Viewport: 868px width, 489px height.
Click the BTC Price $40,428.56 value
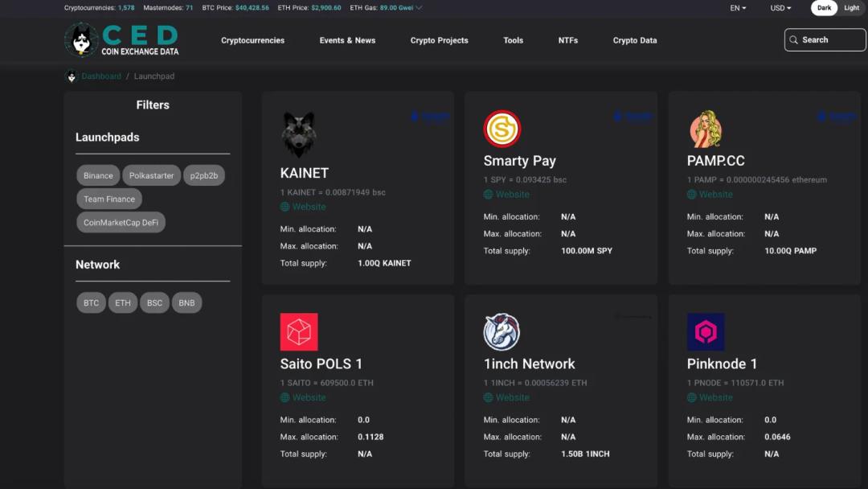(252, 8)
